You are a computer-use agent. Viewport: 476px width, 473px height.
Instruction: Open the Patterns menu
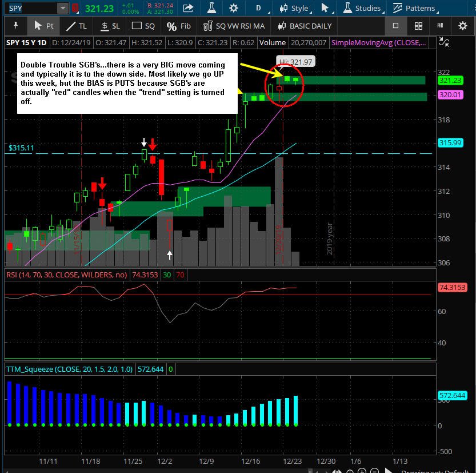point(415,8)
